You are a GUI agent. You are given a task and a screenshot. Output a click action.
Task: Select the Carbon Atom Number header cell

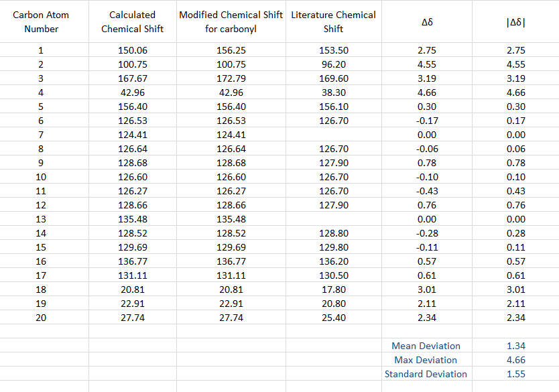(41, 21)
